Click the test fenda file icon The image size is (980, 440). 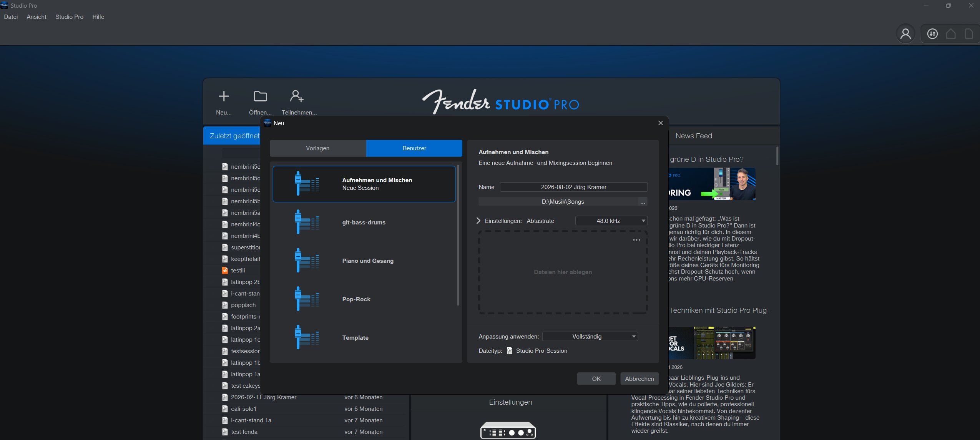coord(225,432)
